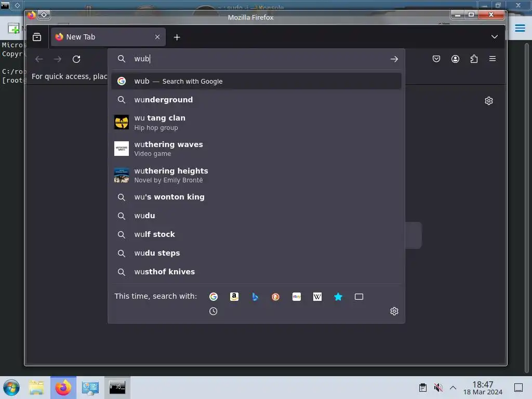Pick the 'wulf stock' suggestion
The width and height of the screenshot is (532, 399).
point(256,234)
